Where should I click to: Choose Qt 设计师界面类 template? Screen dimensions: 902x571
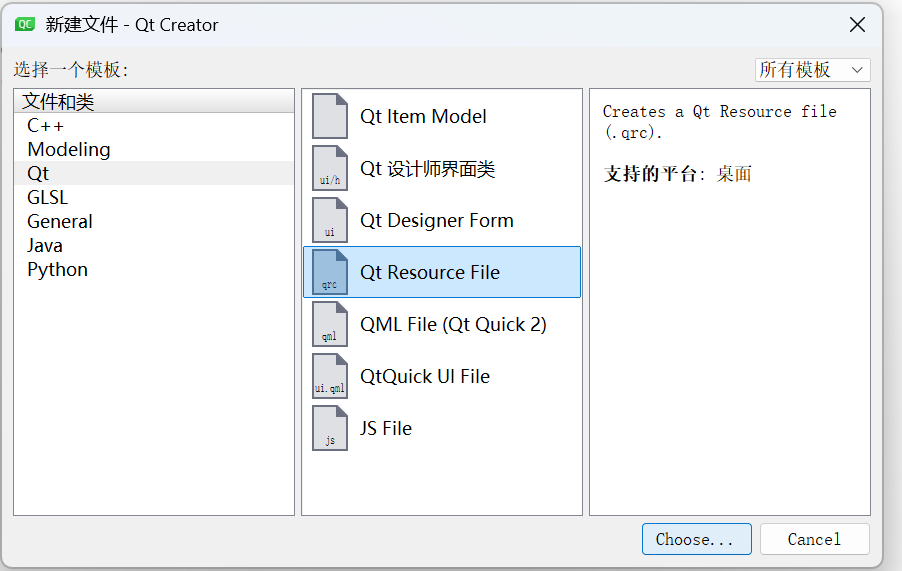(442, 168)
